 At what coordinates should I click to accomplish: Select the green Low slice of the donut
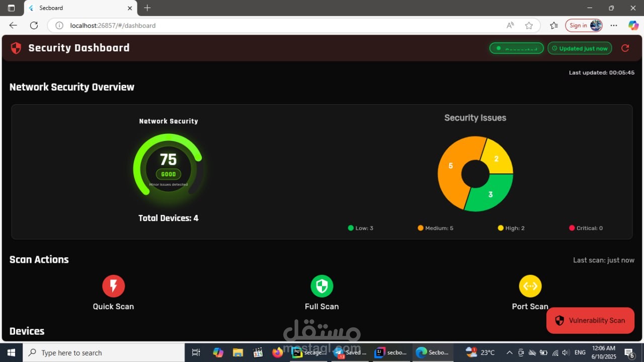point(491,194)
